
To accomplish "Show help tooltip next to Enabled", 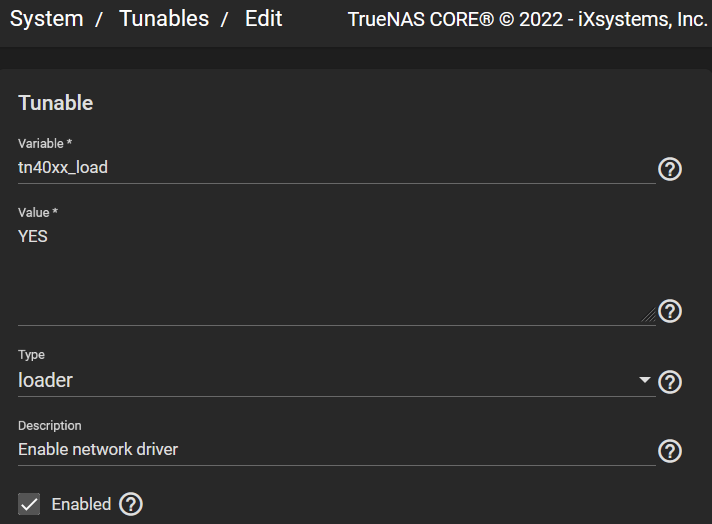I will [131, 504].
